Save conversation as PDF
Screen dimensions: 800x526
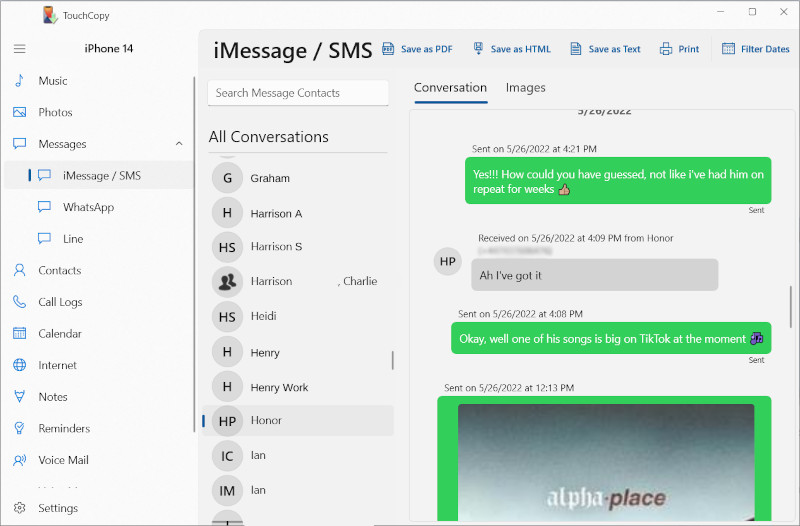click(x=417, y=49)
